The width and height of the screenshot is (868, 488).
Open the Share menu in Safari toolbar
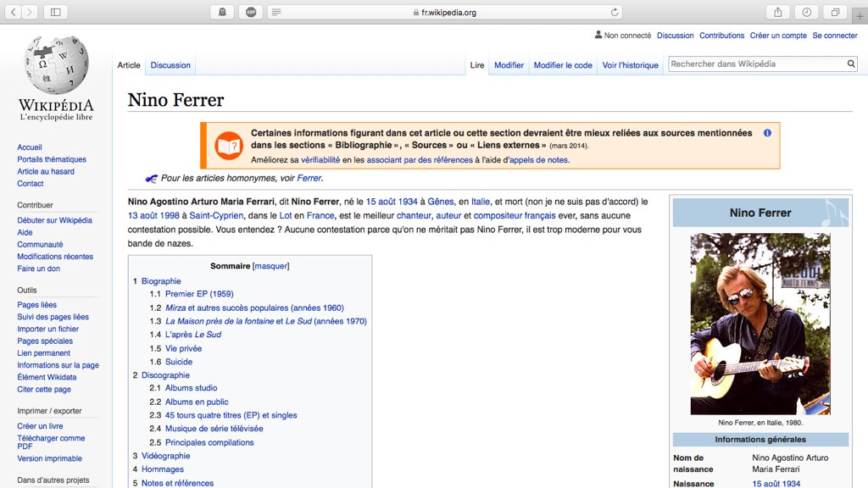tap(778, 12)
